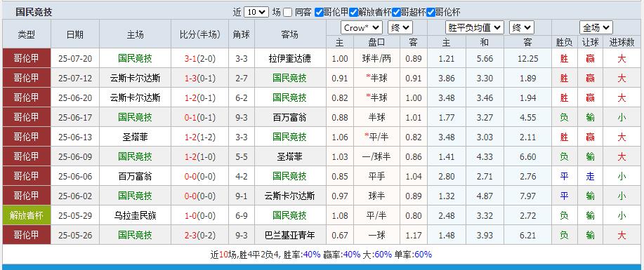Uncheck the 哥伦甲 league filter
Image resolution: width=644 pixels, height=270 pixels.
(319, 13)
